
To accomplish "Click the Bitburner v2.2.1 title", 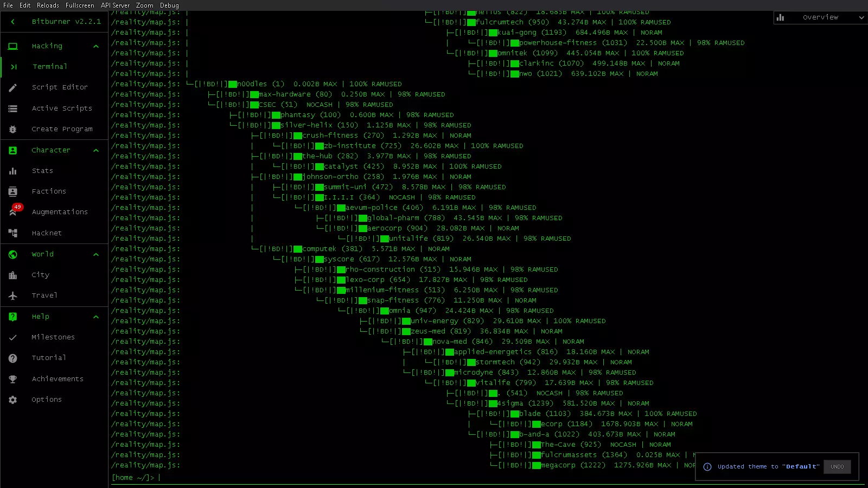I will click(66, 22).
